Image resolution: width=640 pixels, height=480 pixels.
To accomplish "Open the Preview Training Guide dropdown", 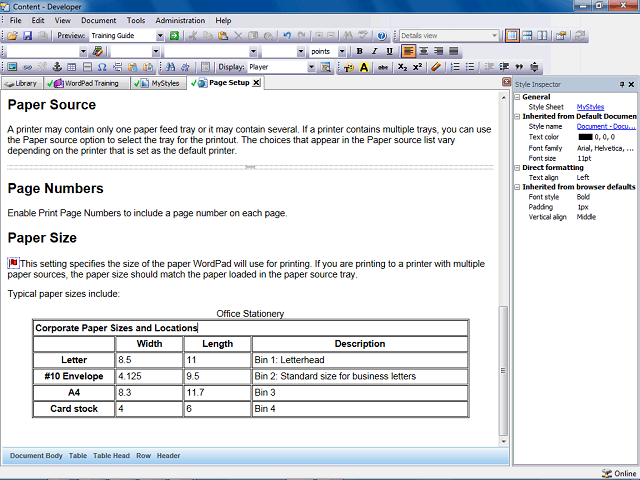I will (x=160, y=36).
